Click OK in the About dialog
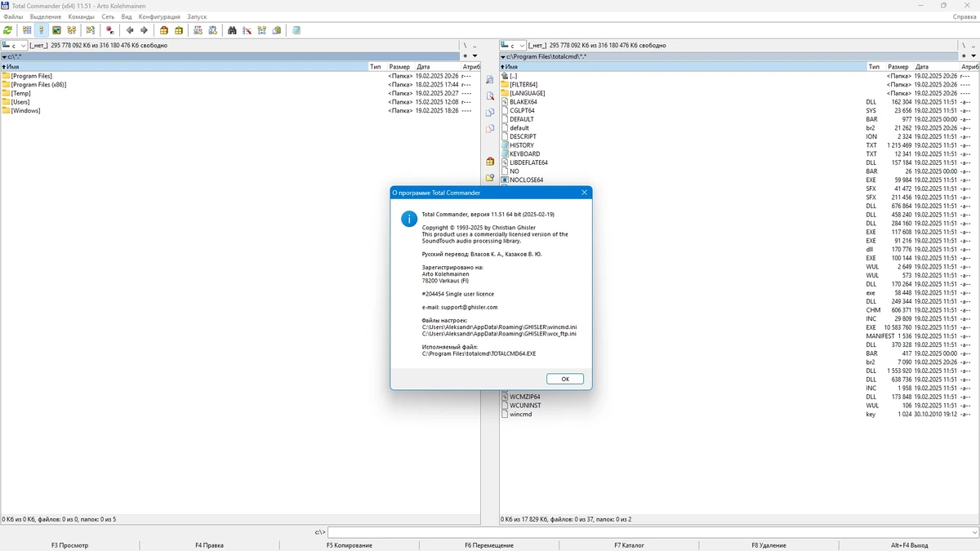 click(x=565, y=379)
